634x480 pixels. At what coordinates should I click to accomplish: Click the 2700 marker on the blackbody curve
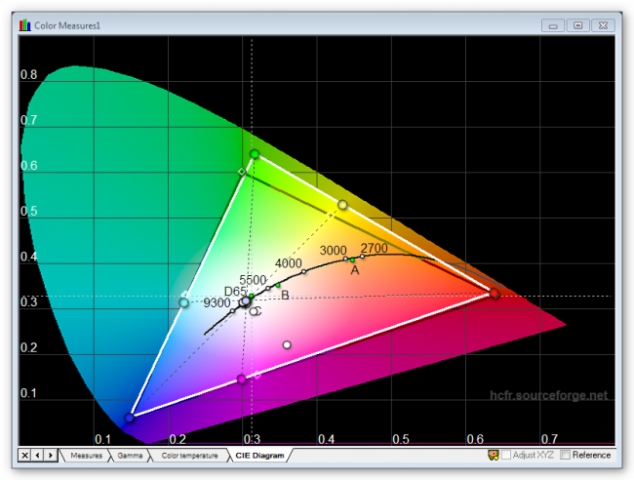click(362, 257)
